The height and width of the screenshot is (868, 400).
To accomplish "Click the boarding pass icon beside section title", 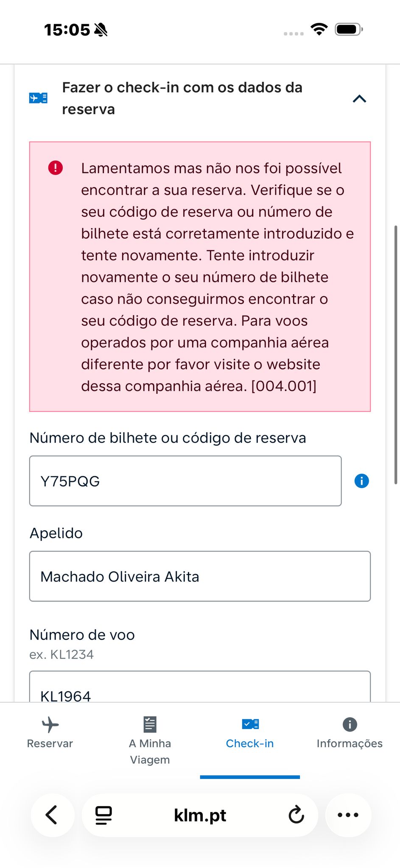I will 38,98.
